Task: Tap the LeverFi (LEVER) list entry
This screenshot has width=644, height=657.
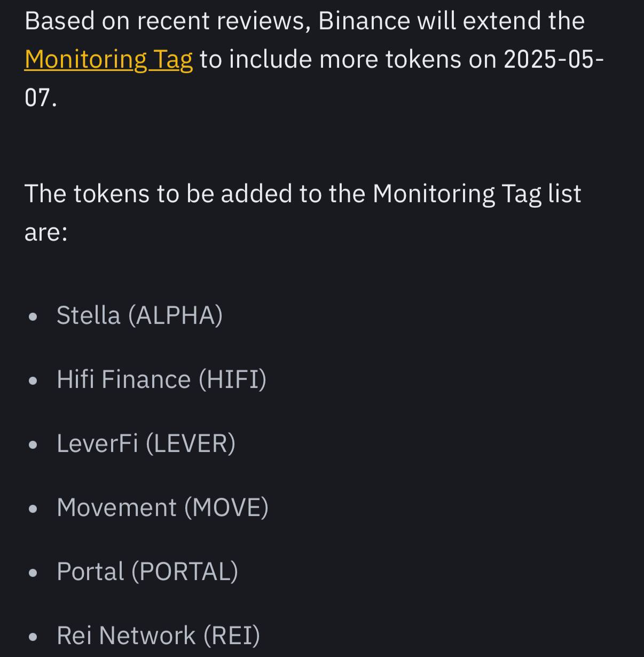Action: [x=146, y=444]
